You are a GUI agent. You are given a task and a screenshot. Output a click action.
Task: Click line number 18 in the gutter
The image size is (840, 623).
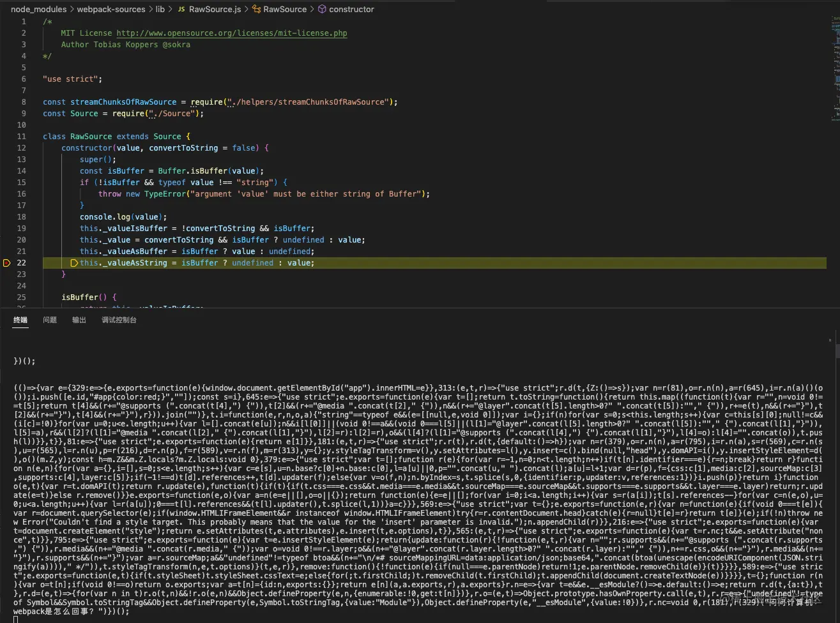[x=22, y=217]
